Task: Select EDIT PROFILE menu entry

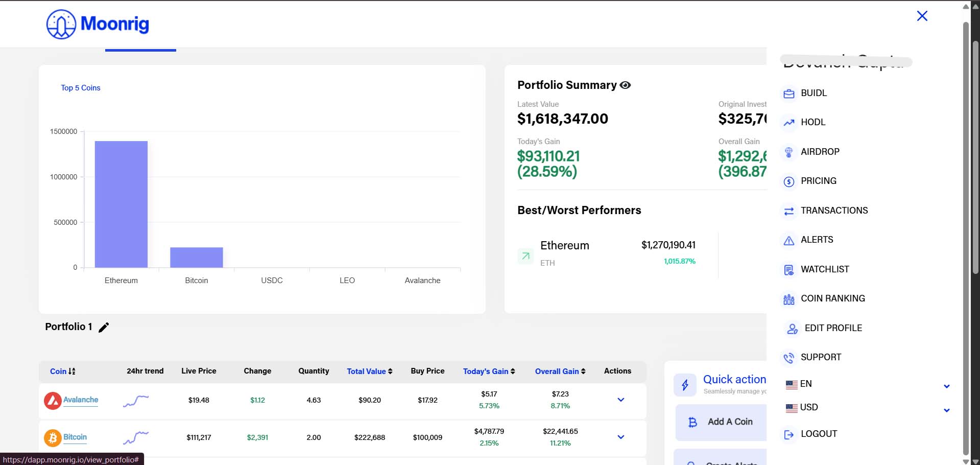Action: pos(833,328)
